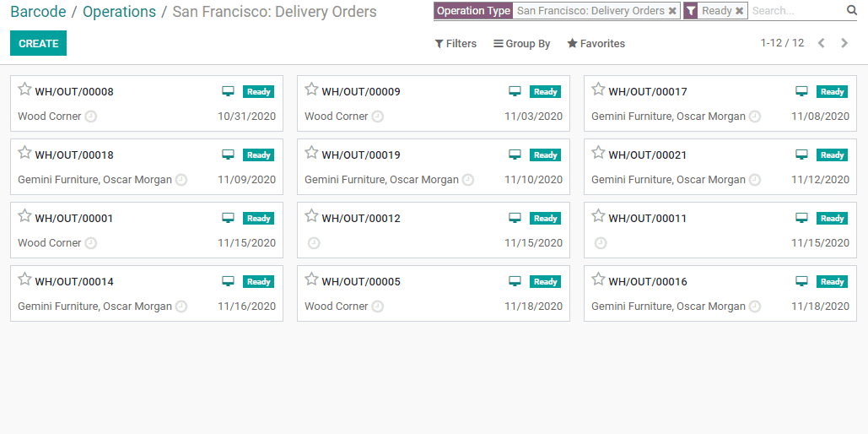Click the monitor icon on WH/OUT/00017

pos(801,91)
